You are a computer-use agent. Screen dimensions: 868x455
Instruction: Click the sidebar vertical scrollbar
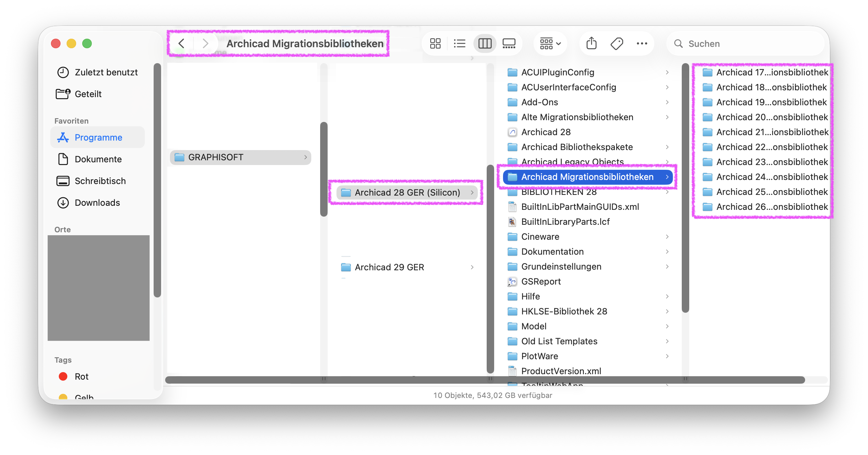[157, 180]
